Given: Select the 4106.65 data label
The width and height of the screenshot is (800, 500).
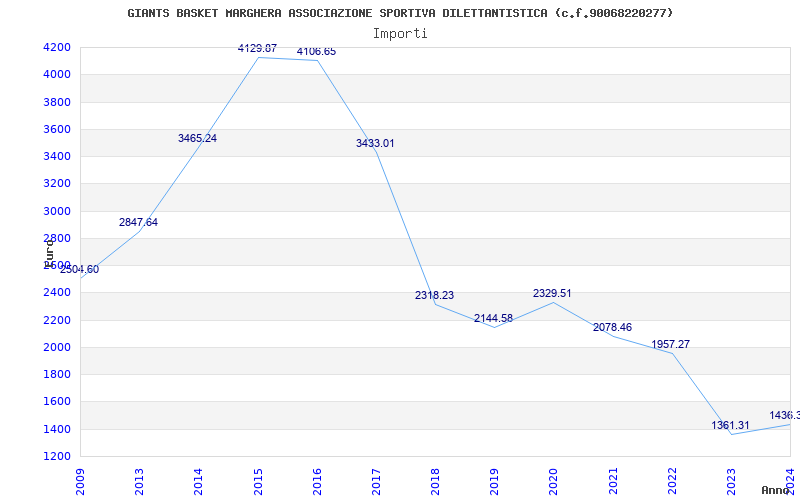Looking at the screenshot, I should coord(316,52).
